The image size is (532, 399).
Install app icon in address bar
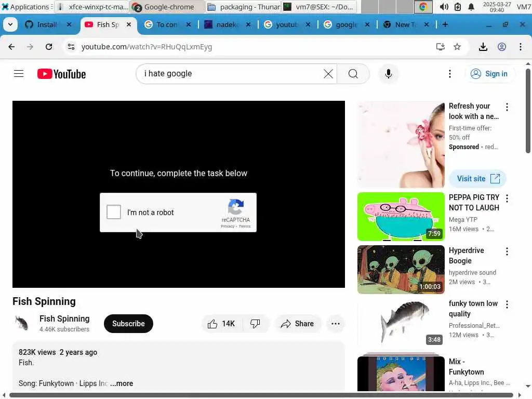point(441,47)
